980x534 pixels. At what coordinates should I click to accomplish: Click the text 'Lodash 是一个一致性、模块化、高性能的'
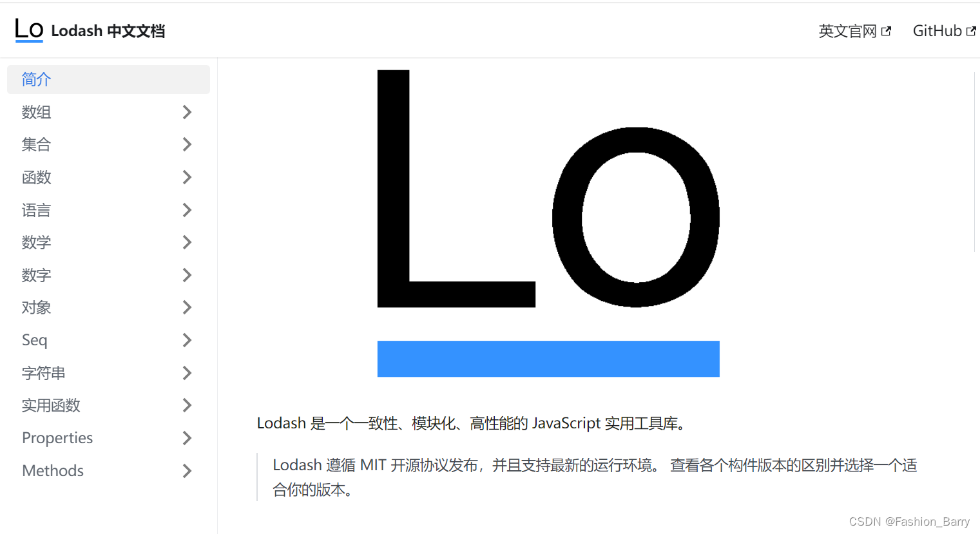coord(392,423)
